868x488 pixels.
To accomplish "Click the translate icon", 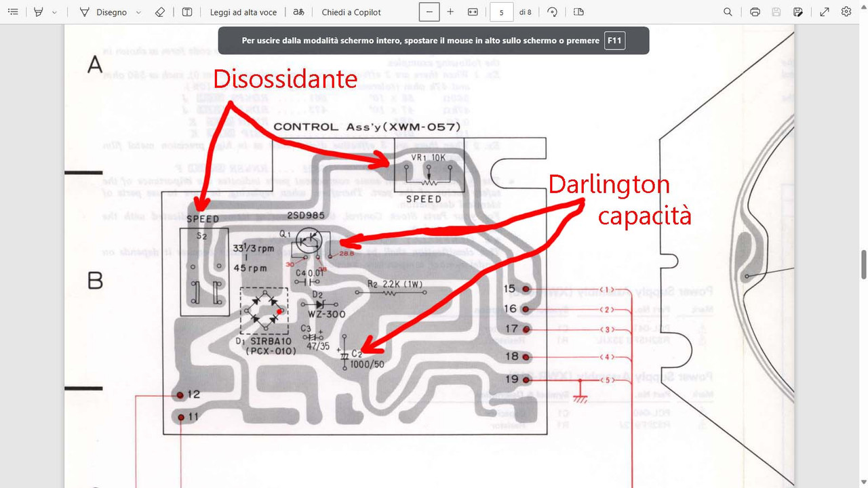I will click(298, 12).
